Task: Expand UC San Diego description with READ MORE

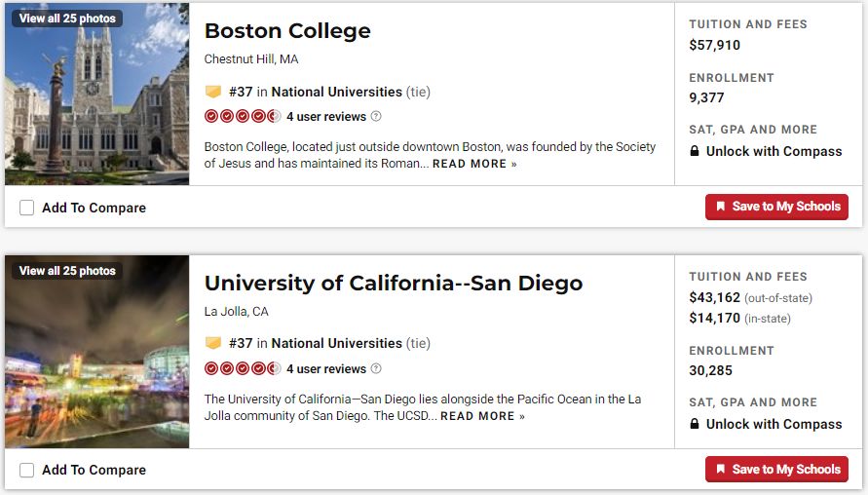Action: (482, 416)
